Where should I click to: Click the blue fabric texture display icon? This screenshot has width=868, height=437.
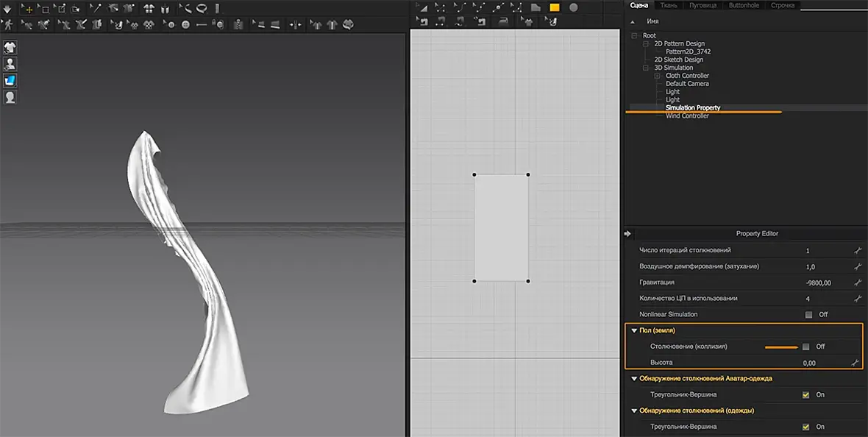point(10,81)
